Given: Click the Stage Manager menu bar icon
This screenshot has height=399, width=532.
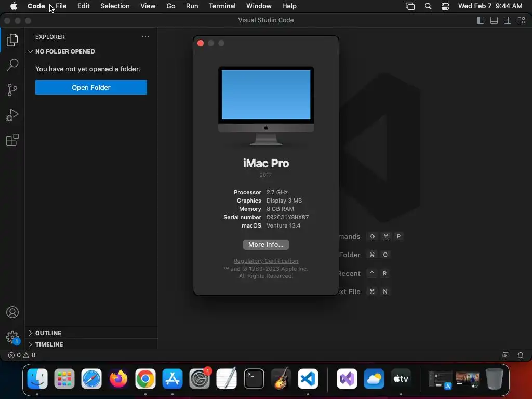Looking at the screenshot, I should (x=410, y=6).
